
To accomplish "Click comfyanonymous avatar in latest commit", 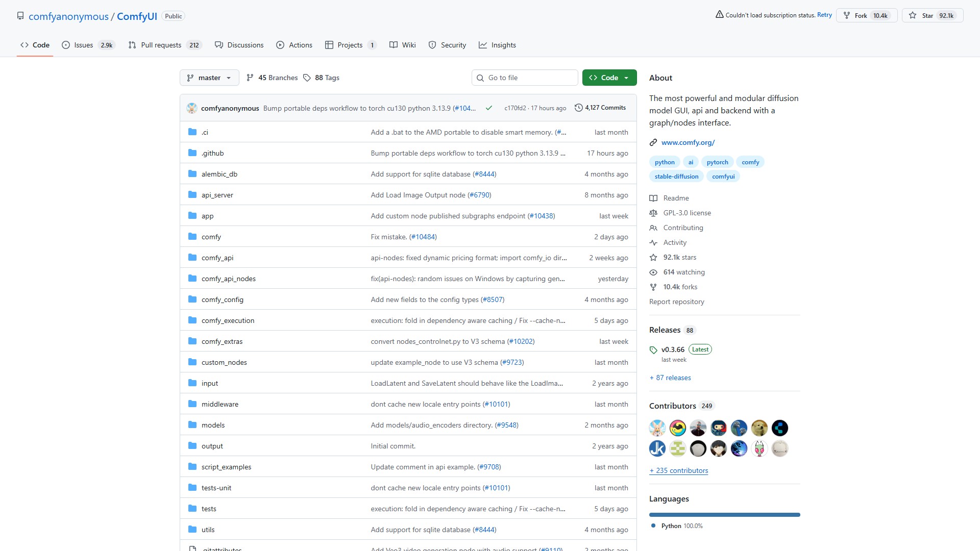I will pos(192,108).
